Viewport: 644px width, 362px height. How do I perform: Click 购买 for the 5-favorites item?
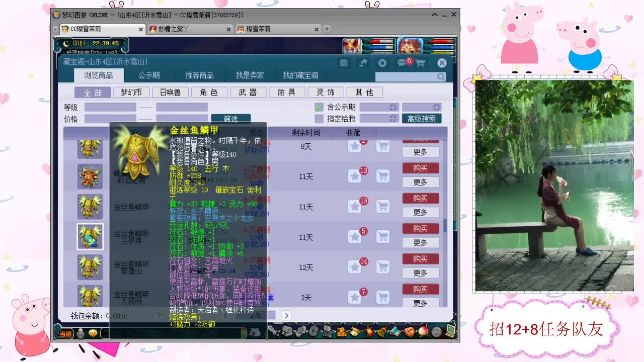421,229
